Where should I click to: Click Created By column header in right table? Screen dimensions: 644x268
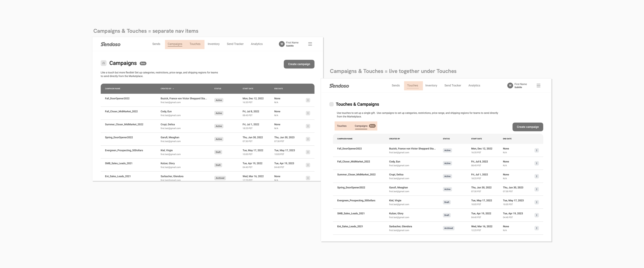coord(395,139)
